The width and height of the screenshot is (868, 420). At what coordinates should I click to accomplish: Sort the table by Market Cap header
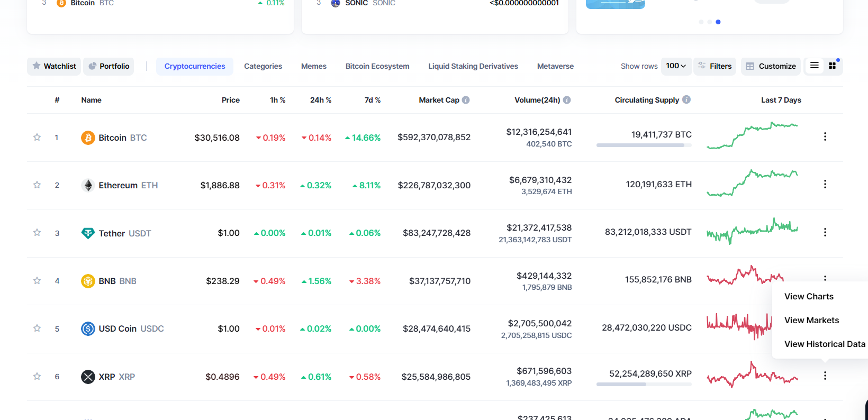pos(439,100)
